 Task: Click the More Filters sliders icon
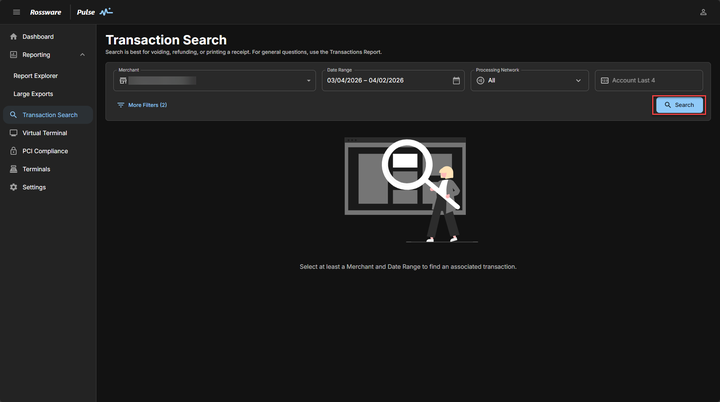121,105
